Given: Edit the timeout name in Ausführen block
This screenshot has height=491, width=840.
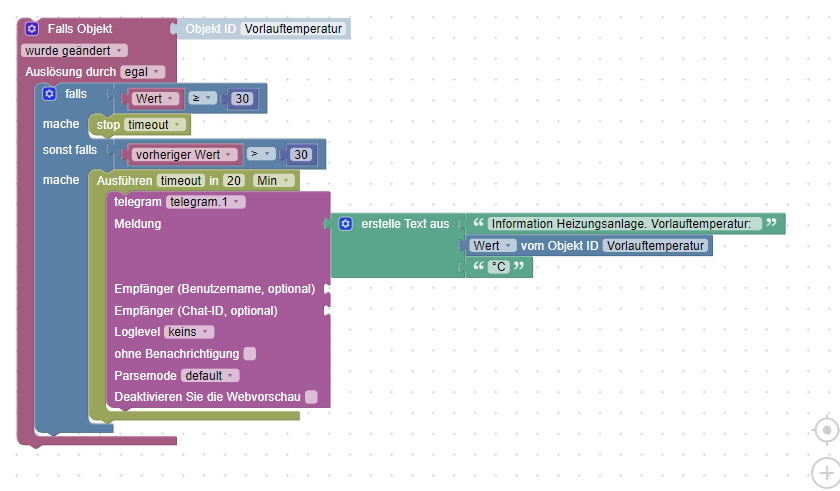Looking at the screenshot, I should tap(181, 180).
